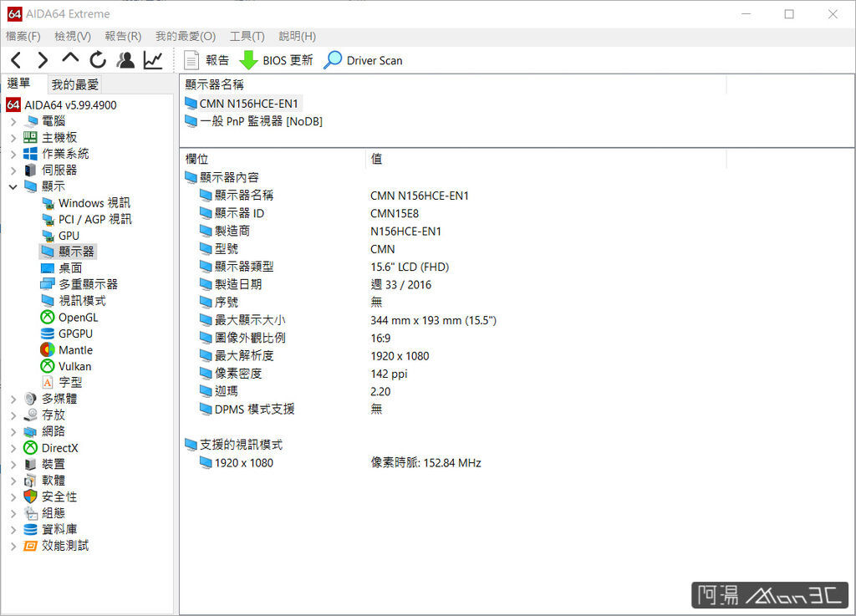Click the 伺服器 server icon
The height and width of the screenshot is (616, 856).
31,171
